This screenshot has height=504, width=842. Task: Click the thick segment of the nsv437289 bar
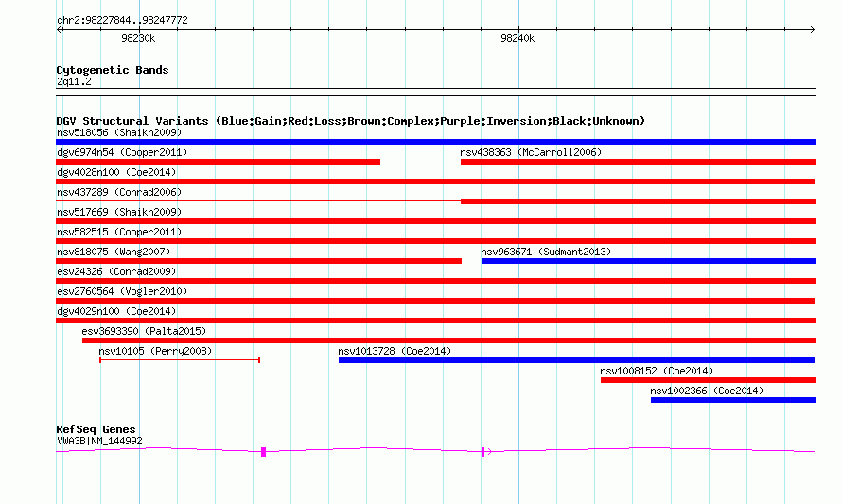point(638,201)
